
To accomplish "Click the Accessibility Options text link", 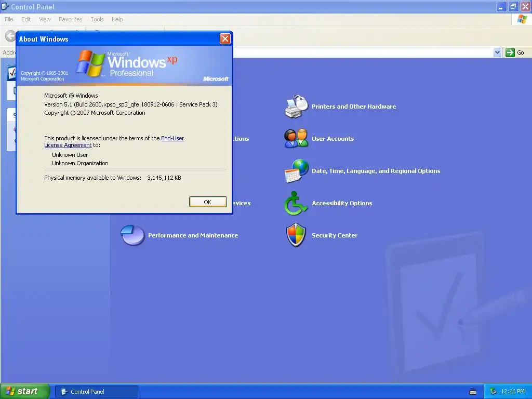I will tap(342, 203).
